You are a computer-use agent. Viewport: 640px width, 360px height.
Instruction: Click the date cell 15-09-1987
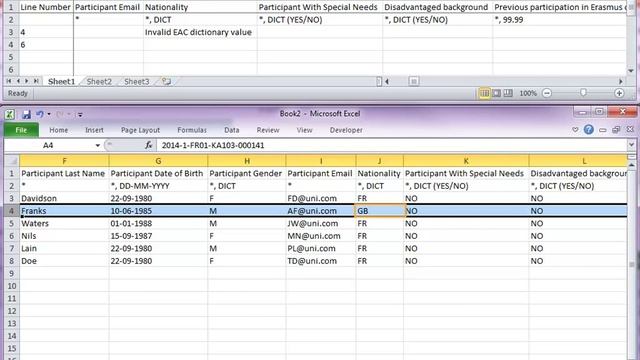pyautogui.click(x=158, y=236)
